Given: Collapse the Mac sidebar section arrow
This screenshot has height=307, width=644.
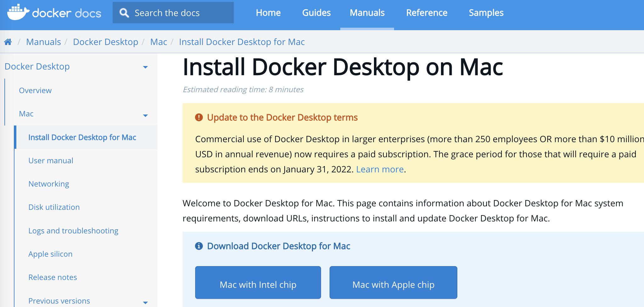Looking at the screenshot, I should [145, 115].
